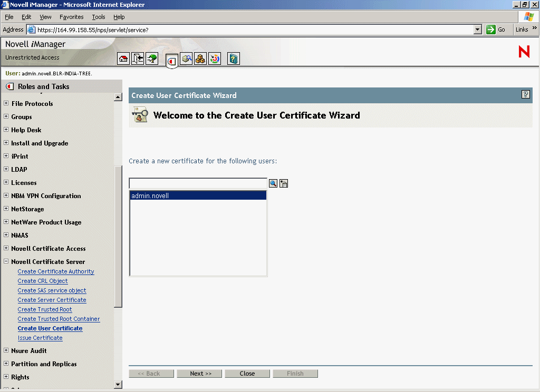
Task: Click the Exit door icon
Action: [x=138, y=59]
